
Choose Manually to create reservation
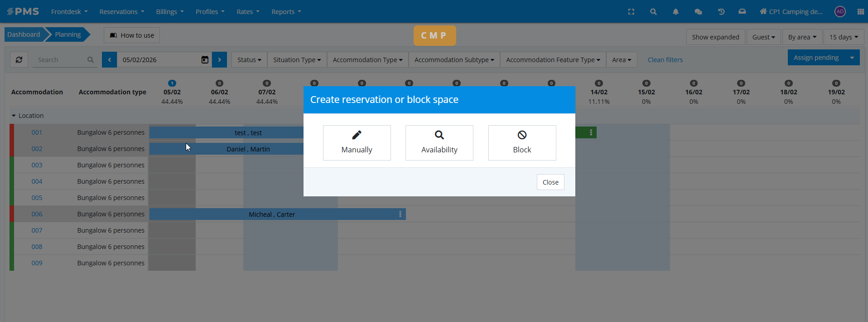pyautogui.click(x=357, y=143)
